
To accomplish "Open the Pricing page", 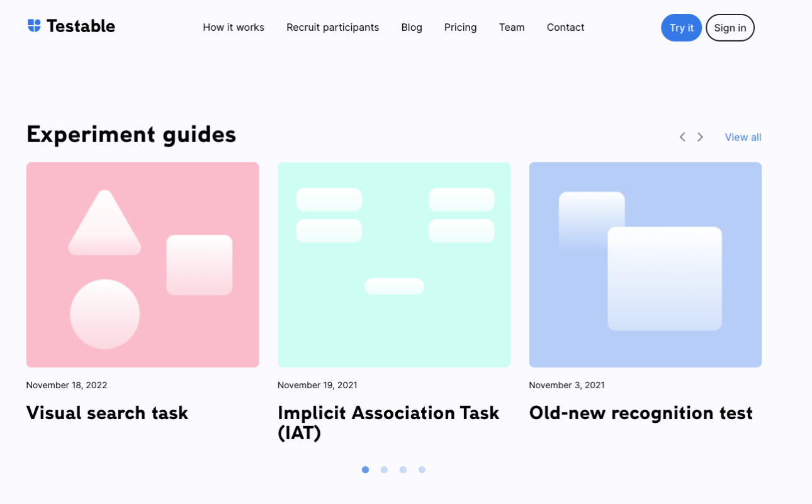I will tap(460, 27).
